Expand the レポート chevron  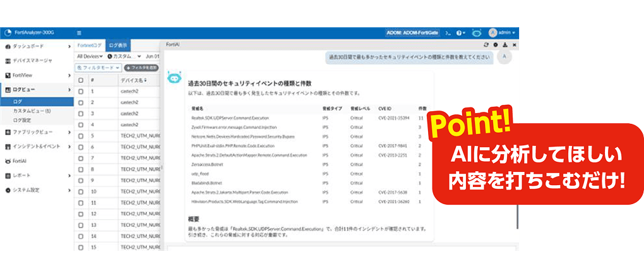[69, 176]
